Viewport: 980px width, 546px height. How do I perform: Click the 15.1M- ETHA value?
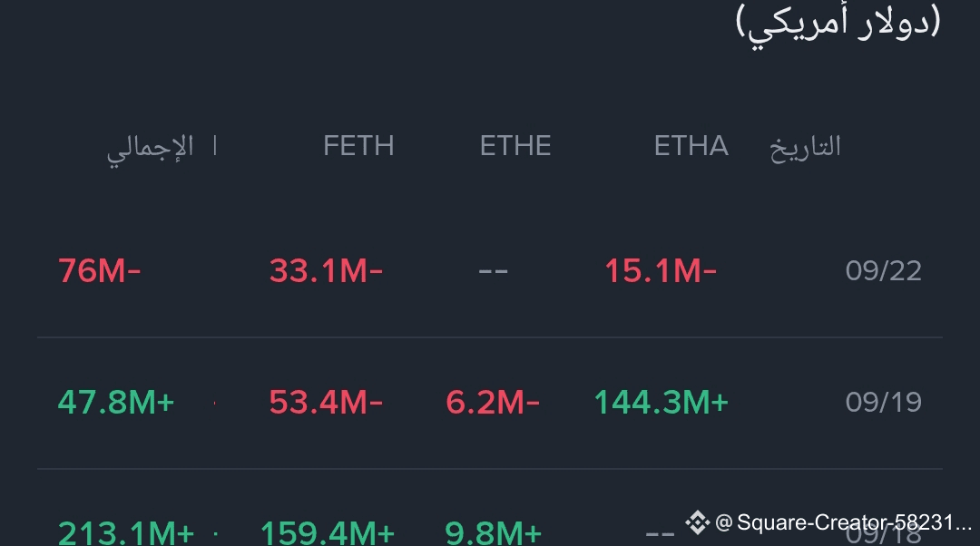click(660, 271)
